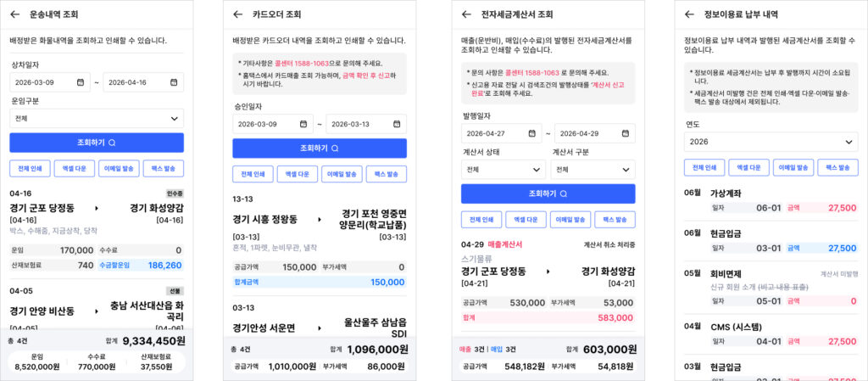This screenshot has height=381, width=868.
Task: Open calendar icon for 상차일자 start date 2026-03-09
Action: pyautogui.click(x=81, y=82)
